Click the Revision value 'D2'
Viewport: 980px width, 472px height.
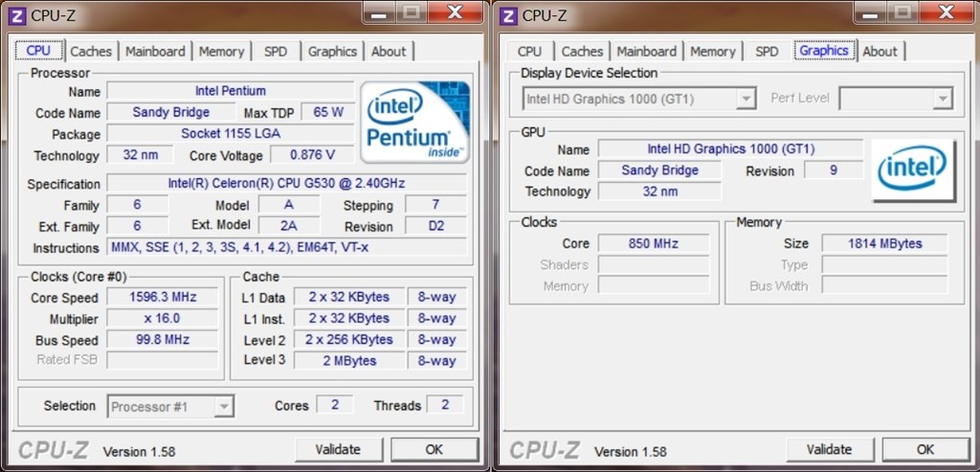coord(435,226)
